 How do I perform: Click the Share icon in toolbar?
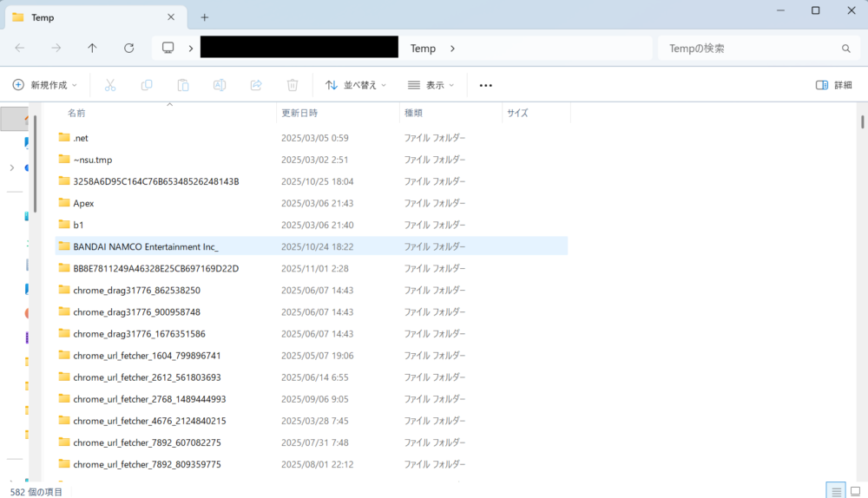point(256,85)
